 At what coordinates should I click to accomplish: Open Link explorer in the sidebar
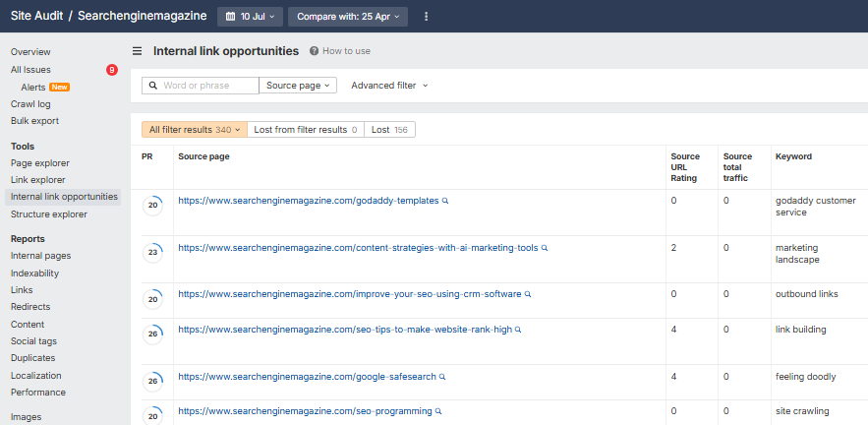(x=38, y=180)
